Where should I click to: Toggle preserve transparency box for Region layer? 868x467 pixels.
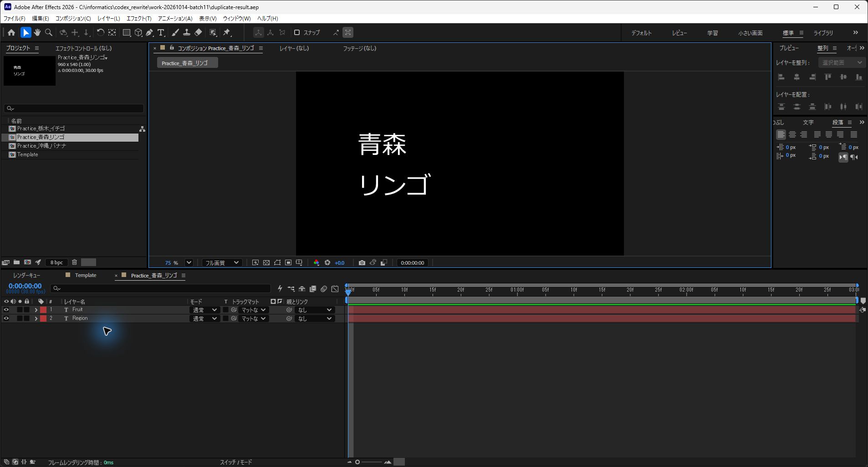(225, 318)
